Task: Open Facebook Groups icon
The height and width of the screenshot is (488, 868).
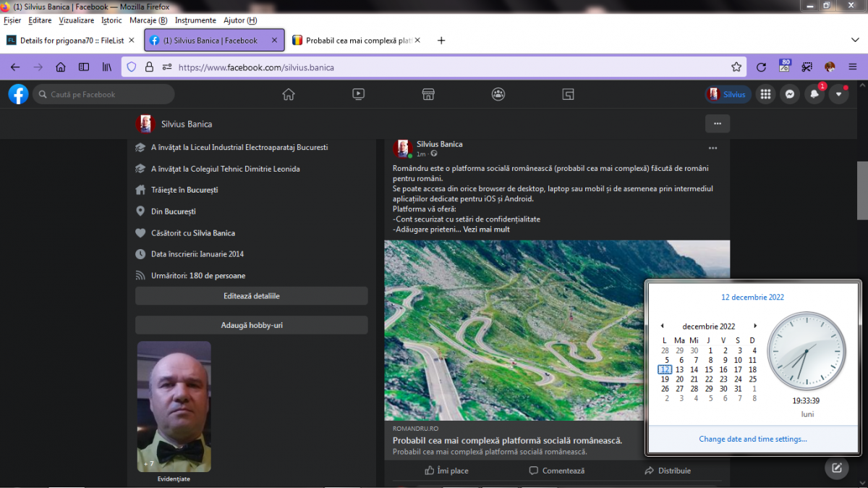Action: click(498, 94)
